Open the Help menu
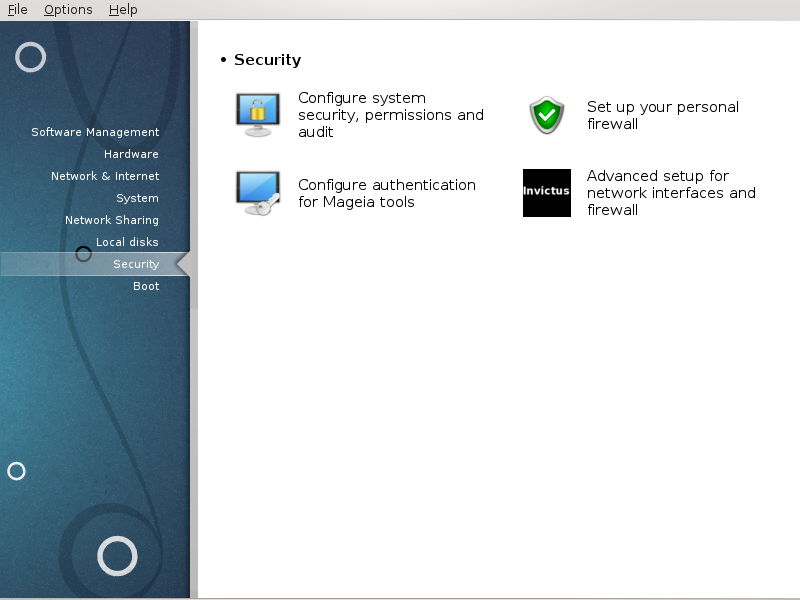Viewport: 800px width, 600px height. [123, 10]
